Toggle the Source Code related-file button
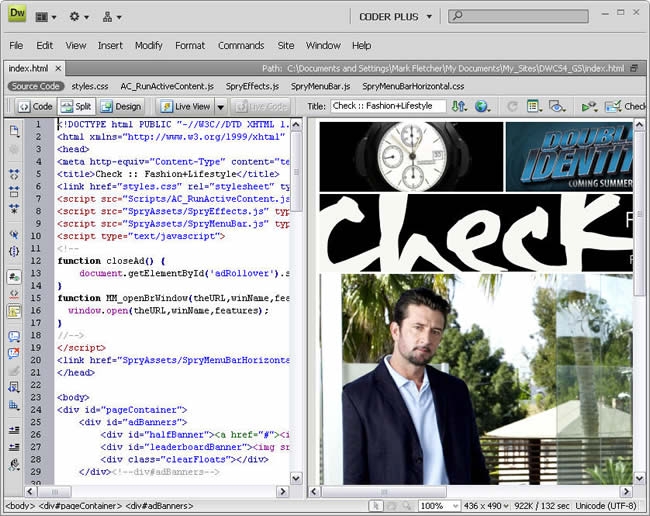Image resolution: width=650 pixels, height=516 pixels. (36, 86)
